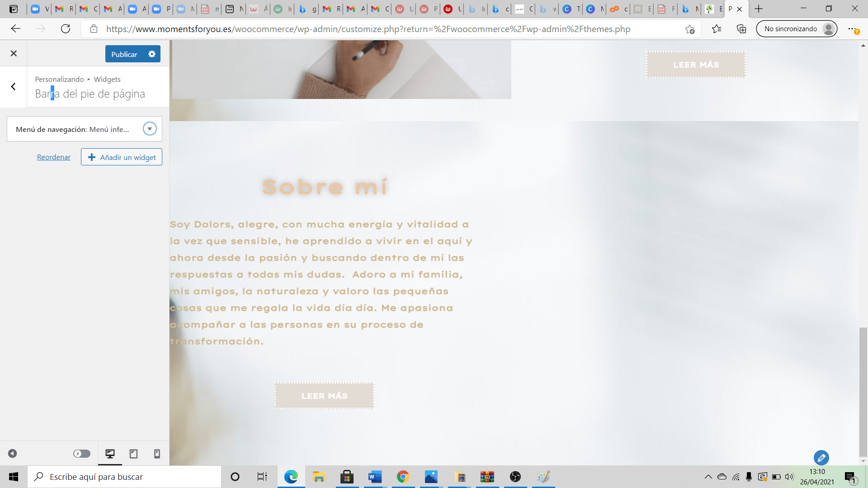Click the scrollbar down arrow
The height and width of the screenshot is (488, 868).
863,461
